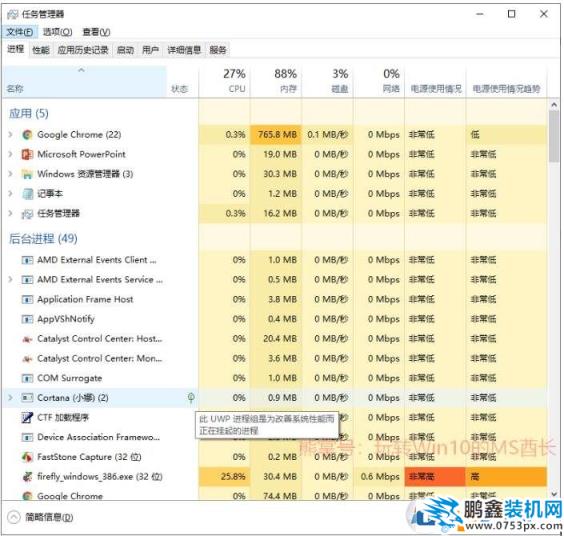Image resolution: width=564 pixels, height=536 pixels.
Task: Switch to the 服务 tab
Action: coord(218,50)
